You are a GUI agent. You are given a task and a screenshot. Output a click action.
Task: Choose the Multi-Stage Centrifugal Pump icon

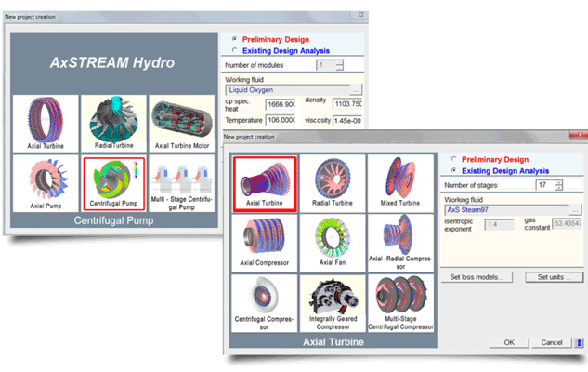click(x=182, y=183)
